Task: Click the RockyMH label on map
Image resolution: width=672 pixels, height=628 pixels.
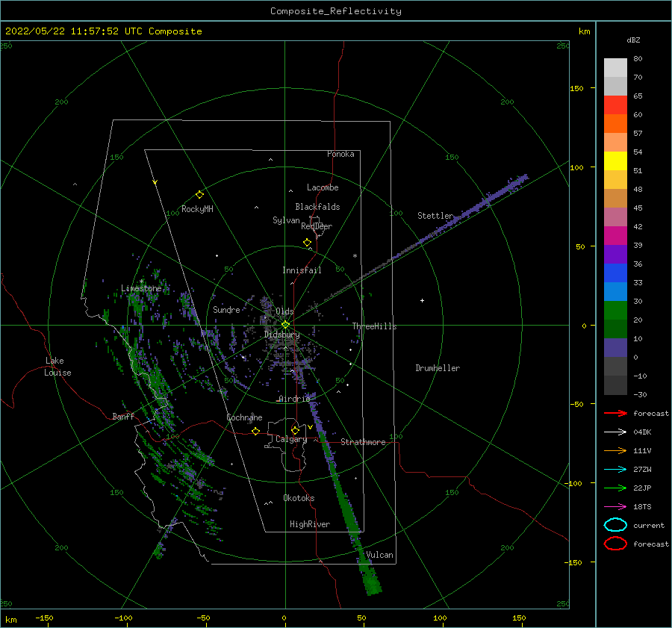Action: coord(197,209)
